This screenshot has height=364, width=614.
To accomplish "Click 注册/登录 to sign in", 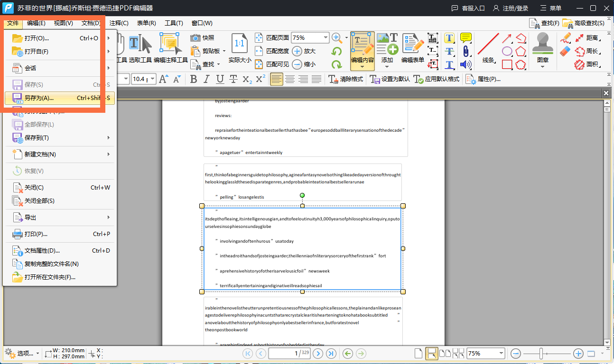I will (511, 8).
